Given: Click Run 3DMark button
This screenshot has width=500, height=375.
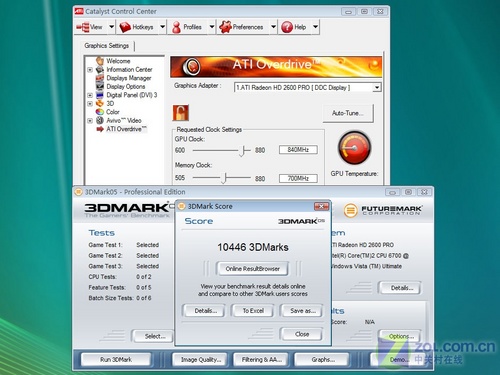Looking at the screenshot, I should pos(116,359).
